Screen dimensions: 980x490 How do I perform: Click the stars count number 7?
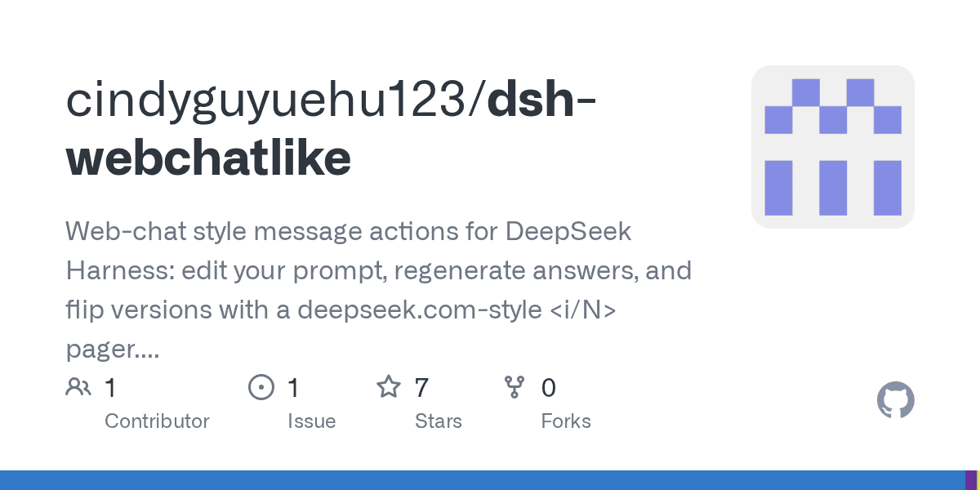(x=421, y=388)
